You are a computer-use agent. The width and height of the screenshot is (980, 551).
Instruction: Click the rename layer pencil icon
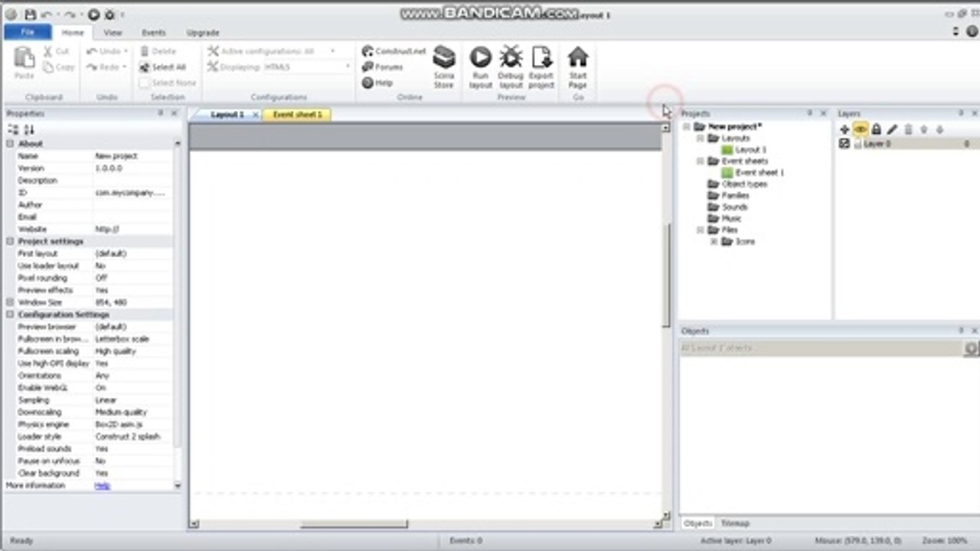pos(892,129)
